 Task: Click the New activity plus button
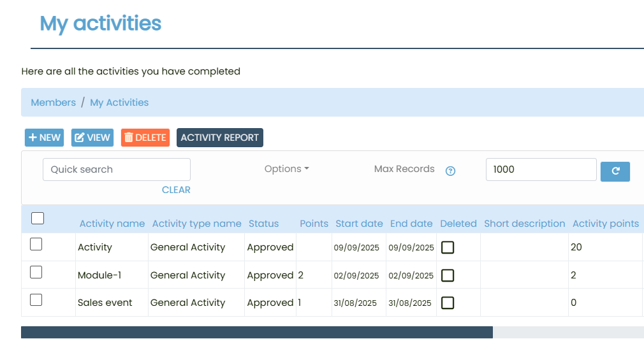point(45,138)
